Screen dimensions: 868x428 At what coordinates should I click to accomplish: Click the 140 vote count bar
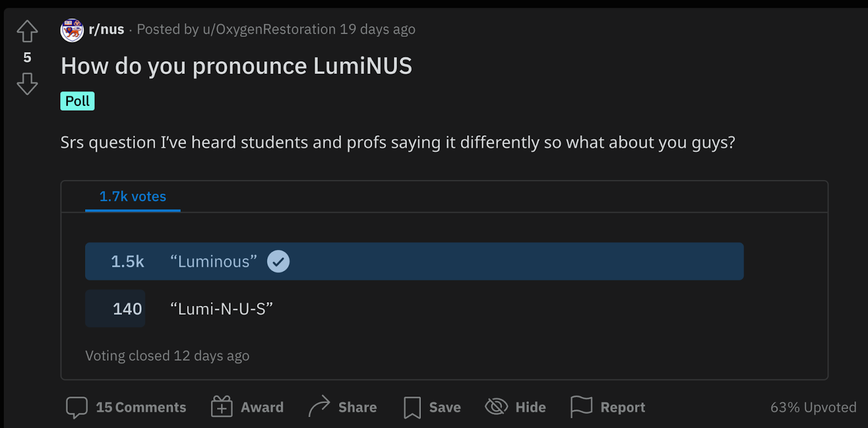tap(115, 309)
